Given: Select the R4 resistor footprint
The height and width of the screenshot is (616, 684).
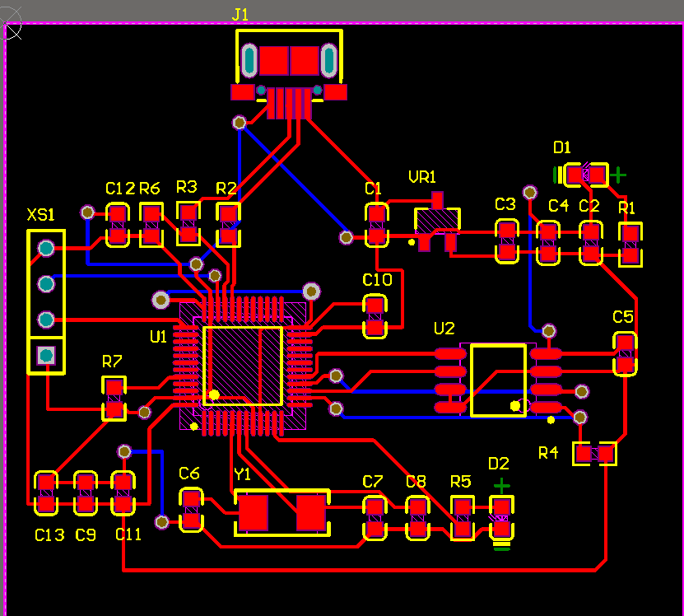Looking at the screenshot, I should click(593, 454).
